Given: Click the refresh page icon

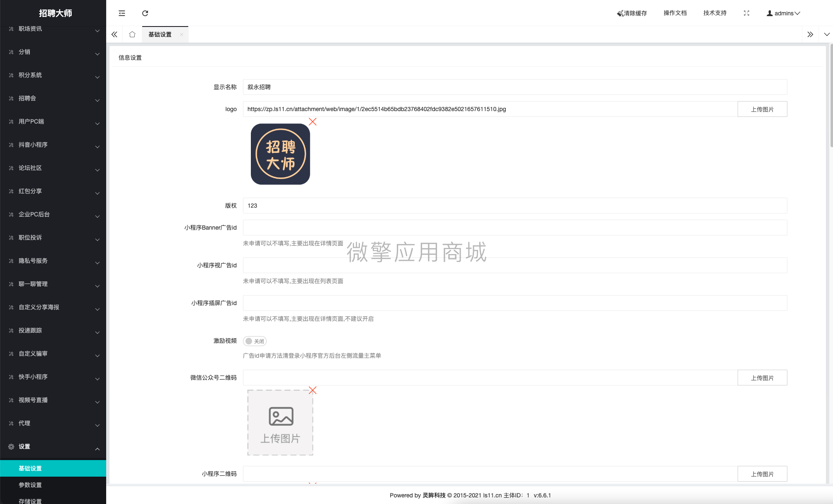Looking at the screenshot, I should point(145,13).
